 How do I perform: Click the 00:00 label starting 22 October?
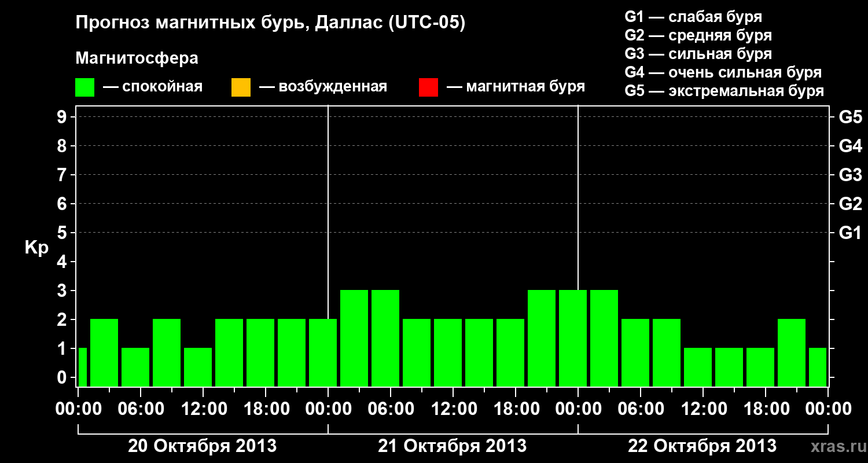[579, 409]
